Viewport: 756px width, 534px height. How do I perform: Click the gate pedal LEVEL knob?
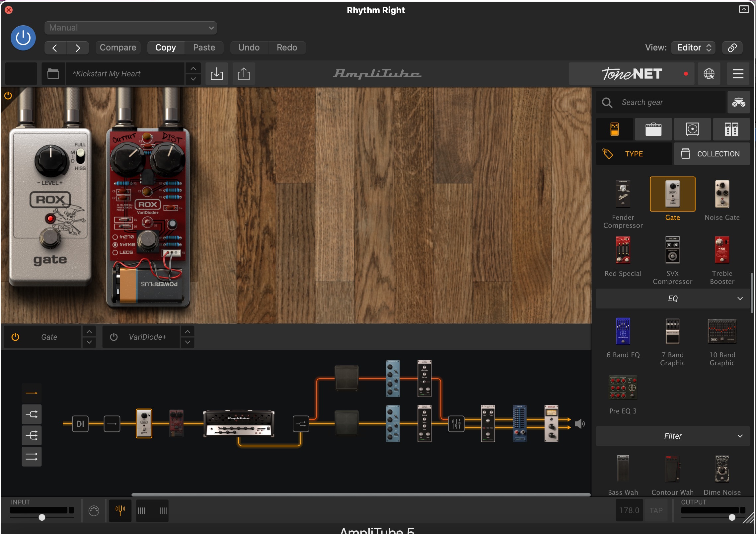click(50, 160)
